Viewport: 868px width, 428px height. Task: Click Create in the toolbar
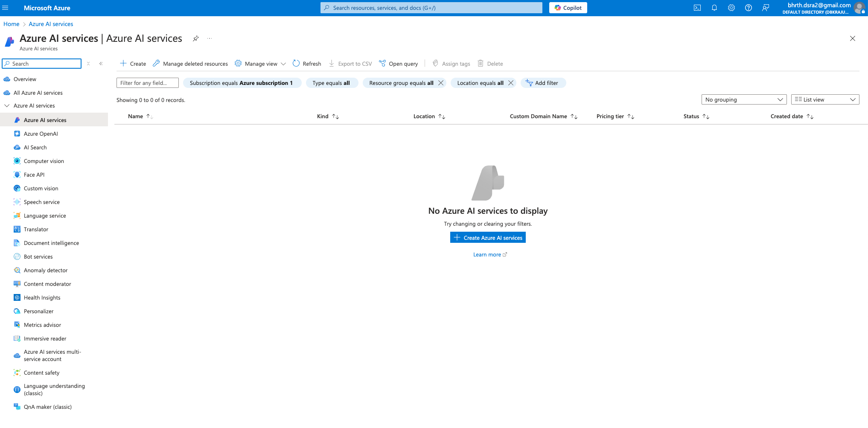133,64
